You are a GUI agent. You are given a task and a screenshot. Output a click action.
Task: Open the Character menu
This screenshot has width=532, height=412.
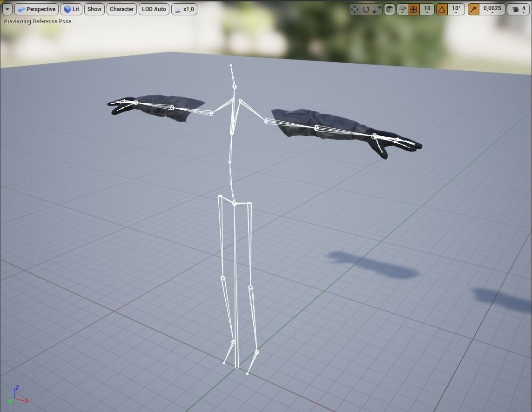pyautogui.click(x=121, y=9)
